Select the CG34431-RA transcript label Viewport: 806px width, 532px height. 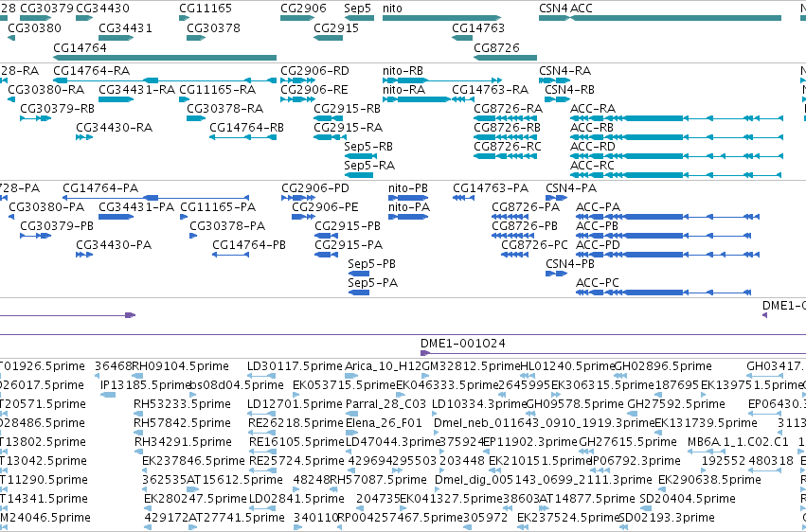click(136, 89)
